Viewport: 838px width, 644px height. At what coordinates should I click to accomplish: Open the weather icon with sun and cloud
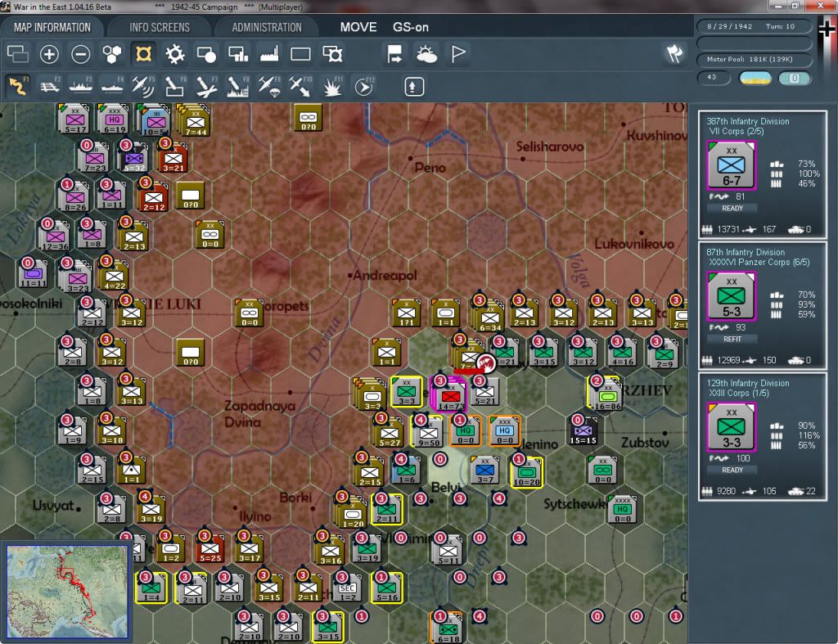click(426, 54)
